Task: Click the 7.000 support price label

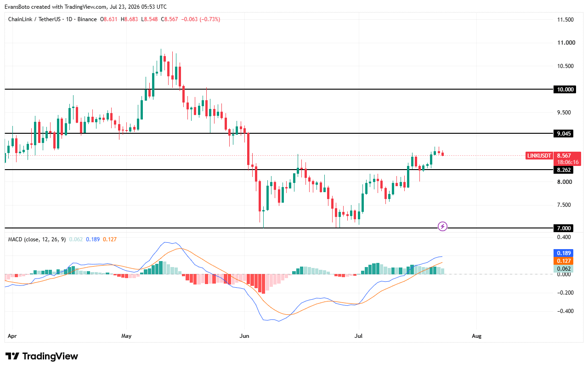Action: pos(564,228)
